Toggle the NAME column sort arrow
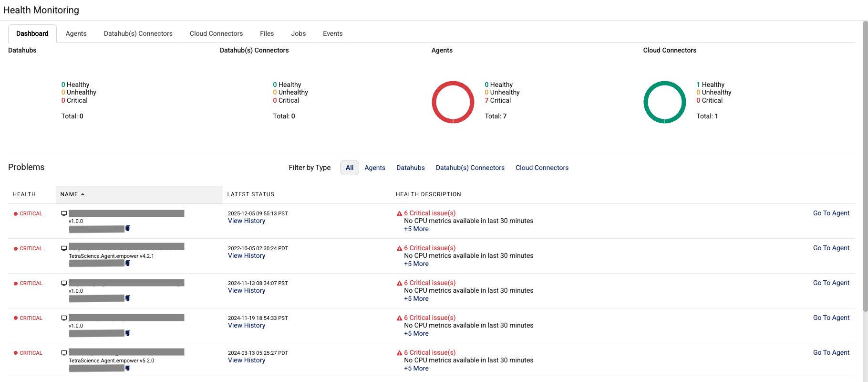This screenshot has height=382, width=868. (x=83, y=194)
